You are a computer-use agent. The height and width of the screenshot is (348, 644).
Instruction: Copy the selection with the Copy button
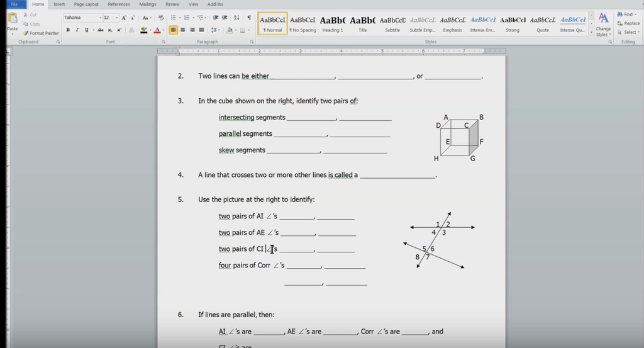coord(31,24)
